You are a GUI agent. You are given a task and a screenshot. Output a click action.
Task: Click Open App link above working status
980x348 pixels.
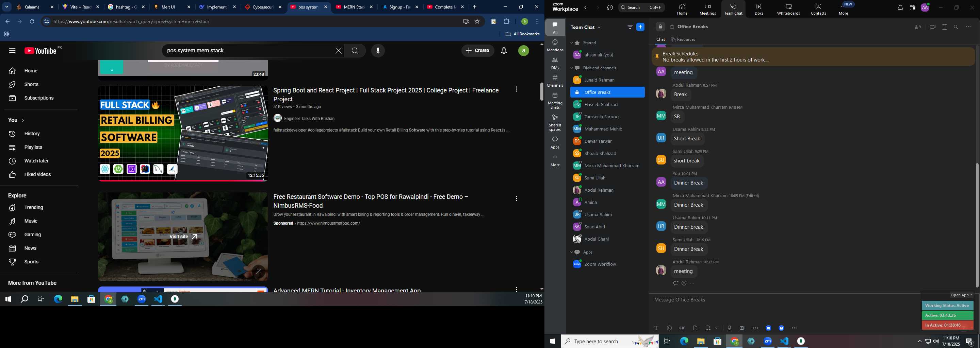(x=961, y=295)
